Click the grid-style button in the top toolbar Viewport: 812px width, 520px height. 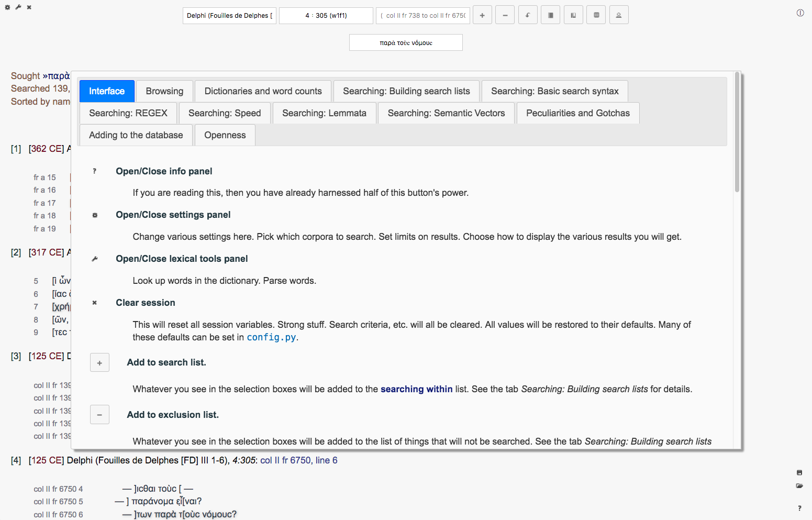(596, 15)
